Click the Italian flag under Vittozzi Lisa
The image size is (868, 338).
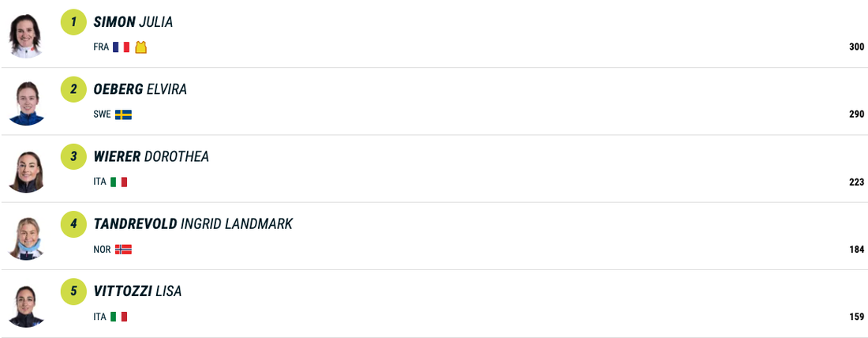click(x=118, y=317)
